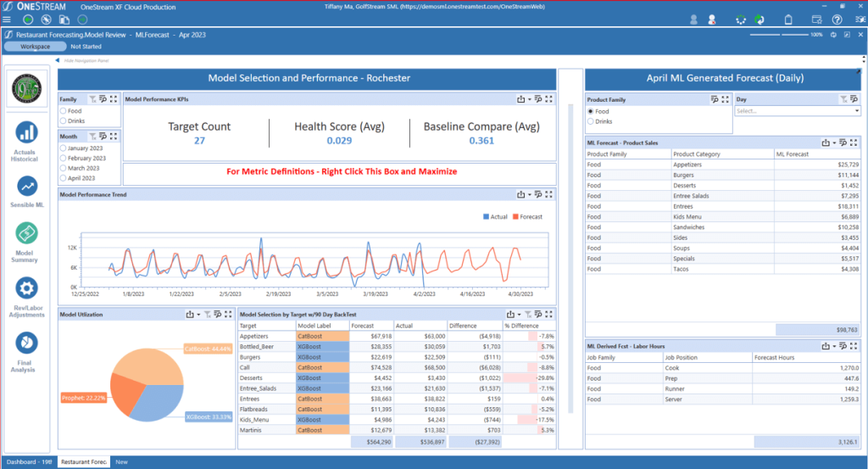The image size is (868, 469).
Task: Click the Appetizers row in Model Selection table
Action: click(397, 336)
